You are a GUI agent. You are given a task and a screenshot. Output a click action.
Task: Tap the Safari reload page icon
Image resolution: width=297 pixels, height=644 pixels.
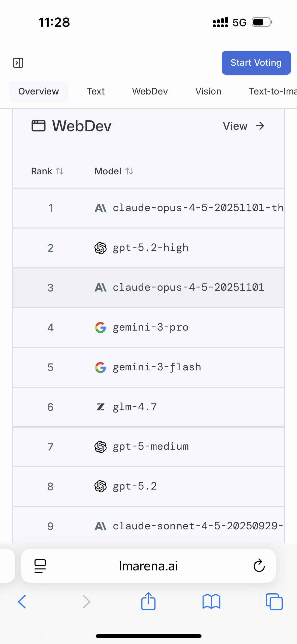coord(259,566)
